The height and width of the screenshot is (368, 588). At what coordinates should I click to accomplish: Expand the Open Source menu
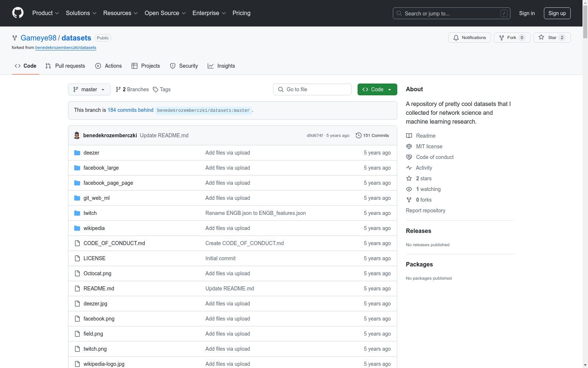(165, 13)
